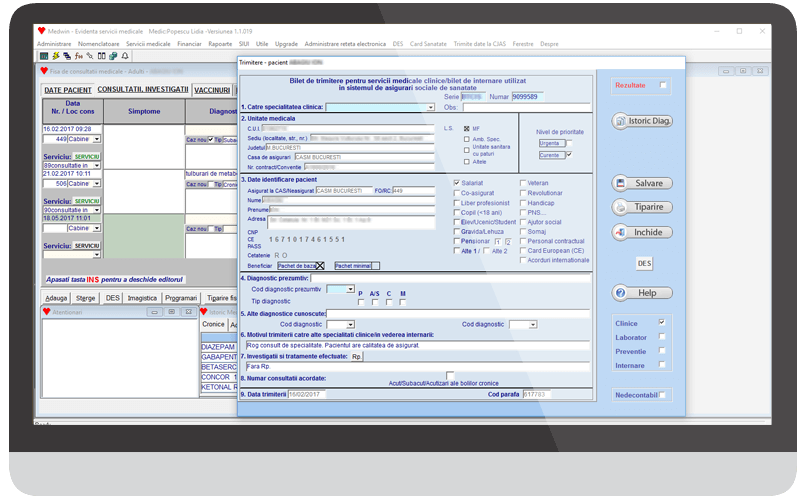Uncheck the Clinice checkbox

coord(662,322)
